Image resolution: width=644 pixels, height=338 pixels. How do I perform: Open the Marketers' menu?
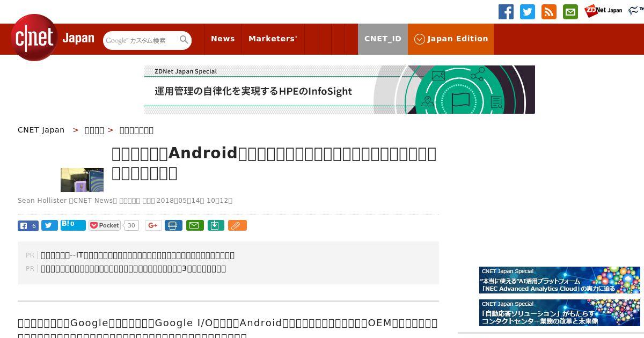273,39
